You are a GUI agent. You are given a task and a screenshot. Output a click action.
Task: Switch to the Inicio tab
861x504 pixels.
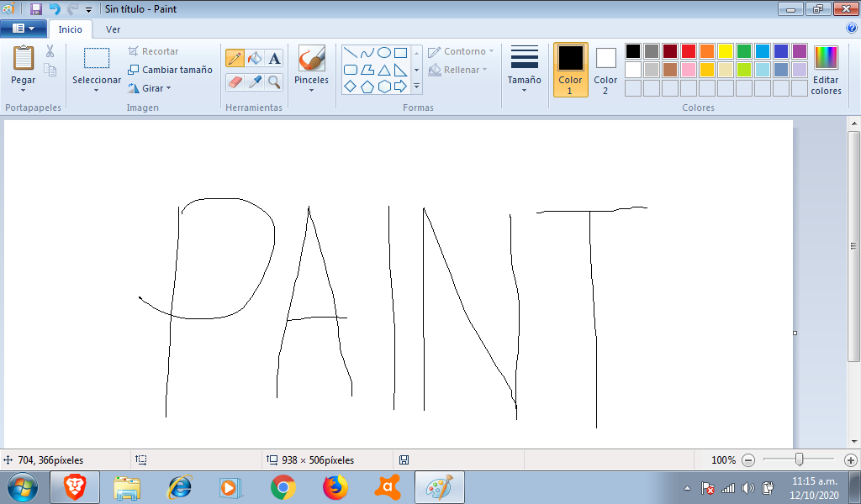(x=71, y=29)
